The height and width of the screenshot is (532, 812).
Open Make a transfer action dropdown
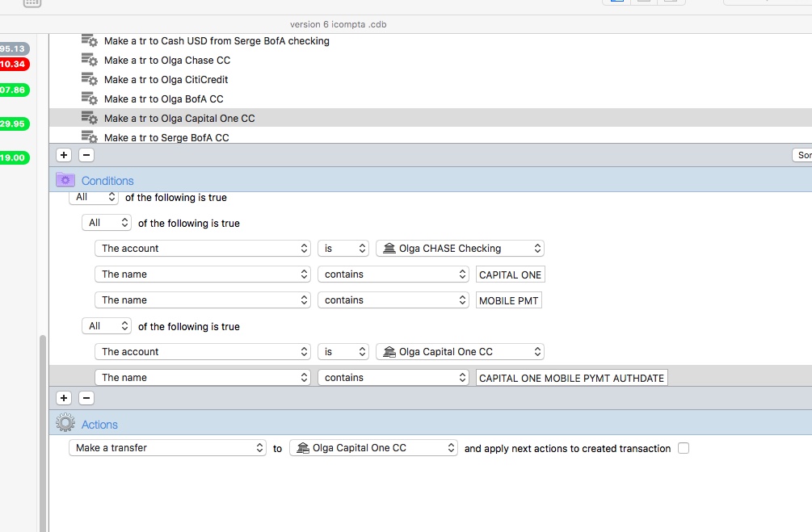[x=167, y=448]
